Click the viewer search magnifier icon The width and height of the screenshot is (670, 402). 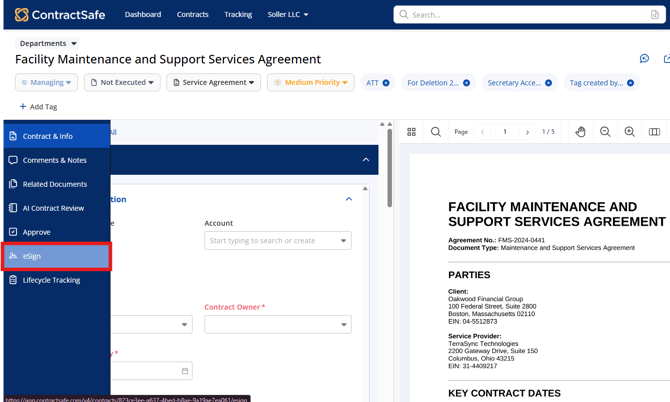pos(435,132)
